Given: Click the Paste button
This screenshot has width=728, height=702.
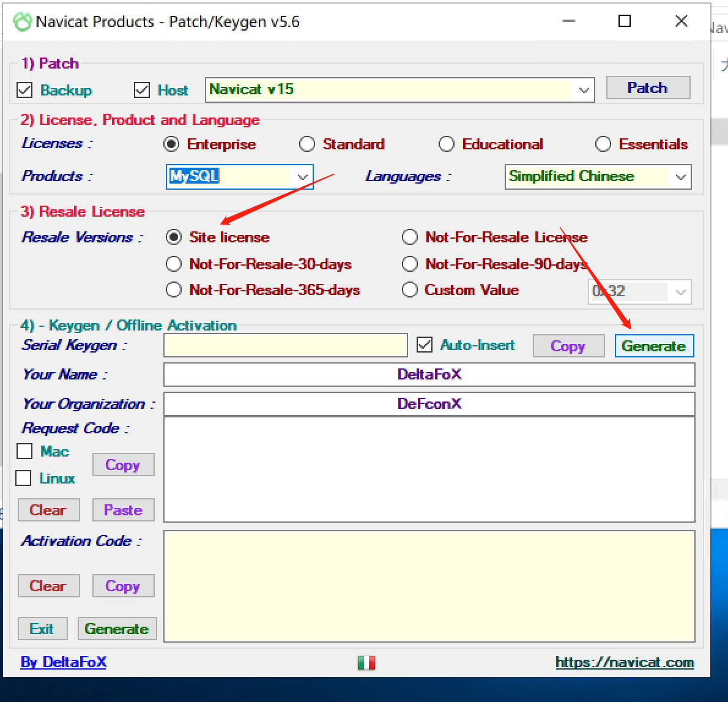Looking at the screenshot, I should [123, 510].
